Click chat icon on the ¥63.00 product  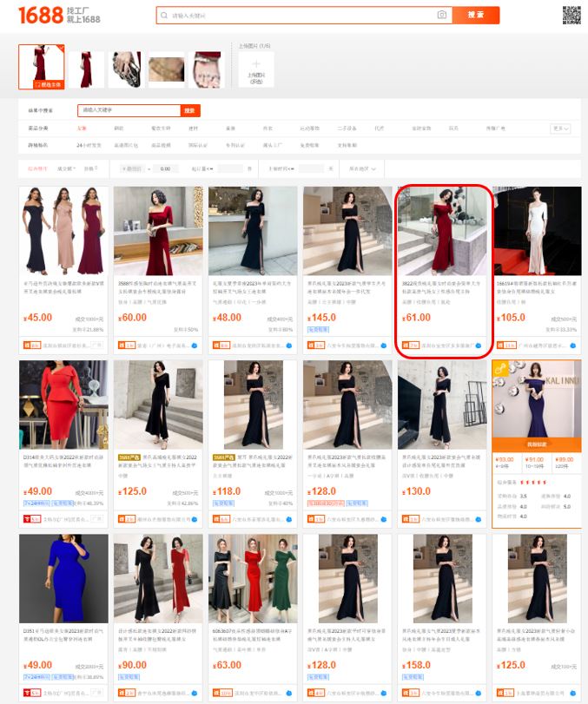coord(289,694)
